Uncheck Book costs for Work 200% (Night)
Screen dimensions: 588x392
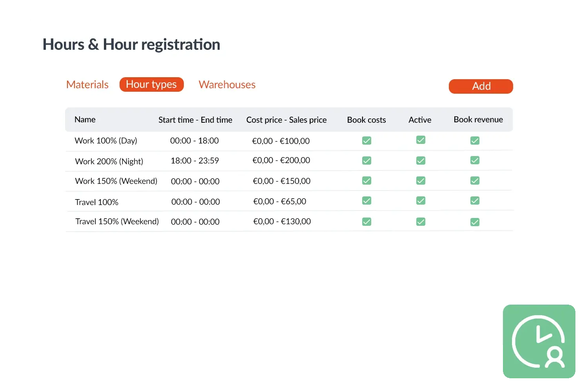tap(367, 160)
